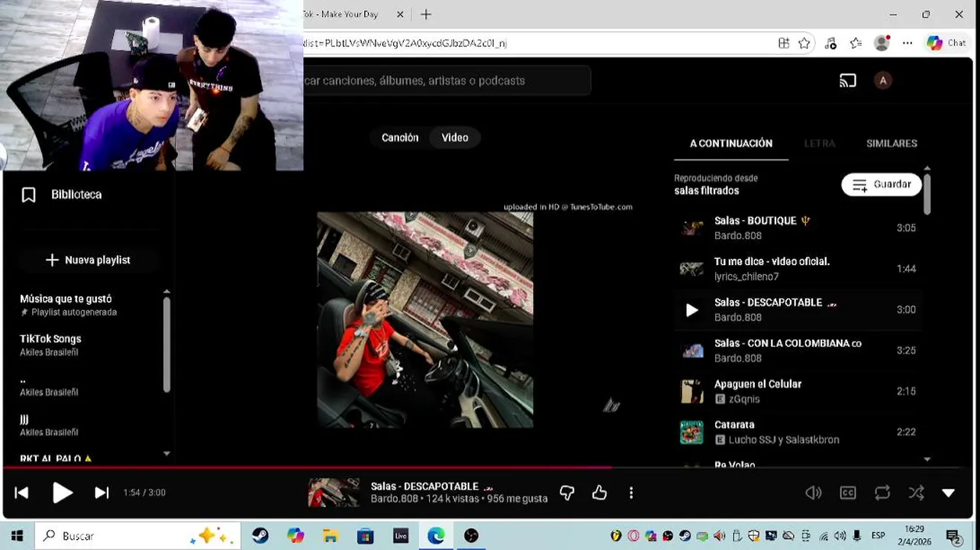Image resolution: width=980 pixels, height=550 pixels.
Task: Open the SIMILARES tab
Action: pyautogui.click(x=891, y=143)
